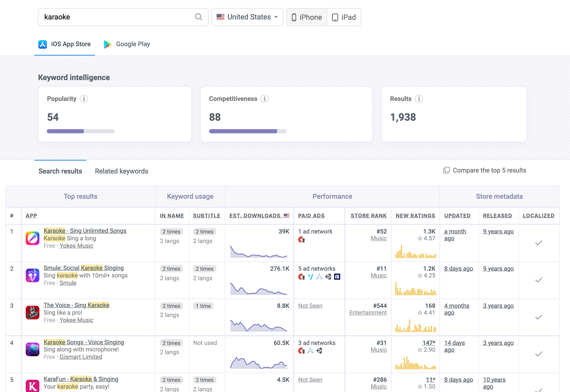Sort by the IN NAME column
The width and height of the screenshot is (570, 392).
click(x=172, y=216)
